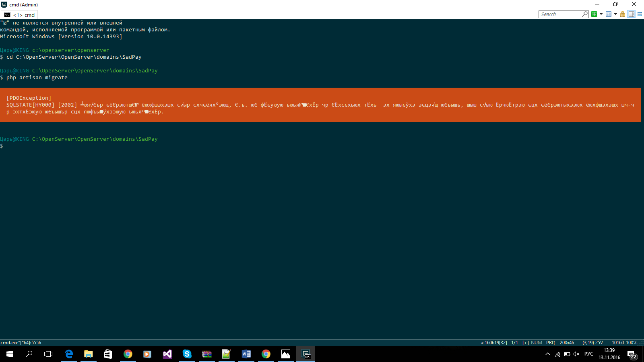Toggle NUM lock indicator in status bar
Viewport: 644px width, 362px height.
click(x=536, y=343)
